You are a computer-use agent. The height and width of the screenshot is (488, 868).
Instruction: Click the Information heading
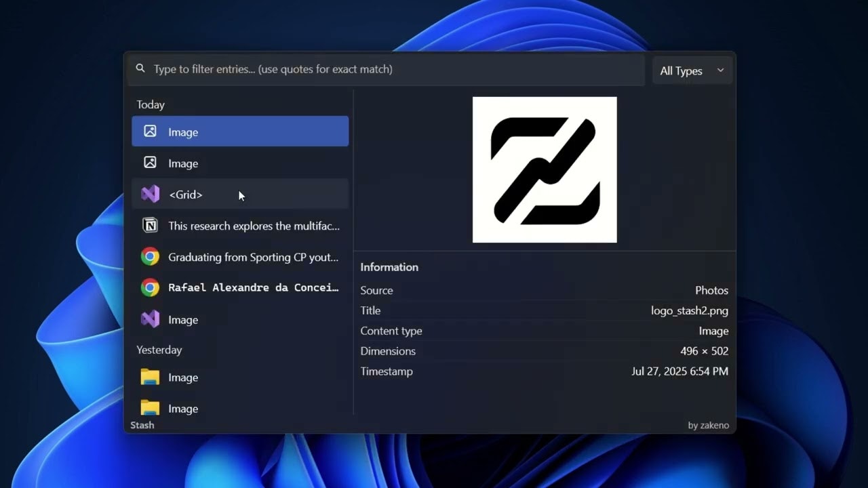(x=389, y=267)
